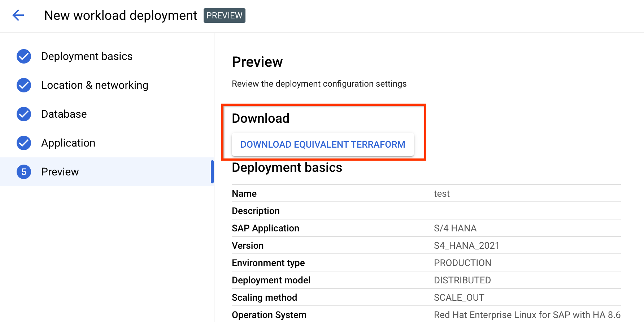Go to the Location & networking step
The width and height of the screenshot is (644, 322).
pyautogui.click(x=95, y=85)
